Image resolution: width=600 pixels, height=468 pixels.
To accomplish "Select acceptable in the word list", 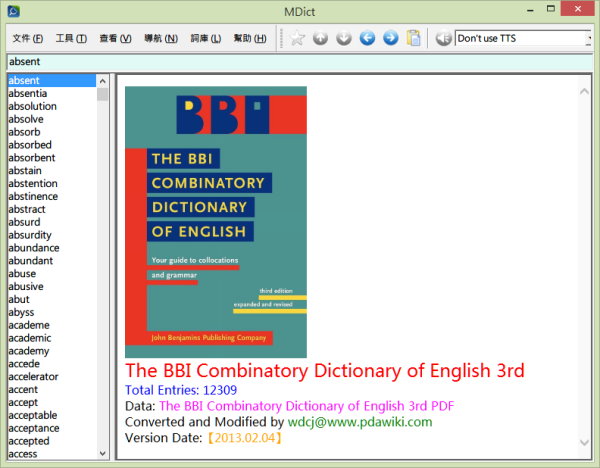I will click(x=33, y=415).
